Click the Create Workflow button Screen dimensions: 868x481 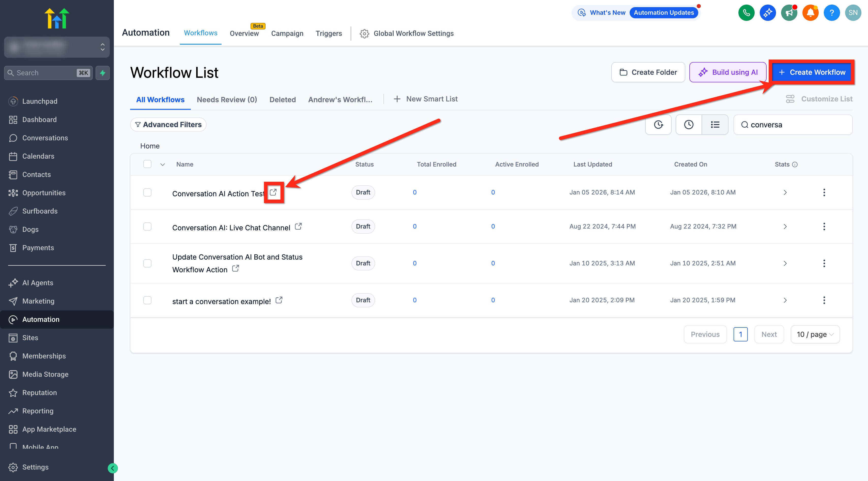(x=812, y=72)
